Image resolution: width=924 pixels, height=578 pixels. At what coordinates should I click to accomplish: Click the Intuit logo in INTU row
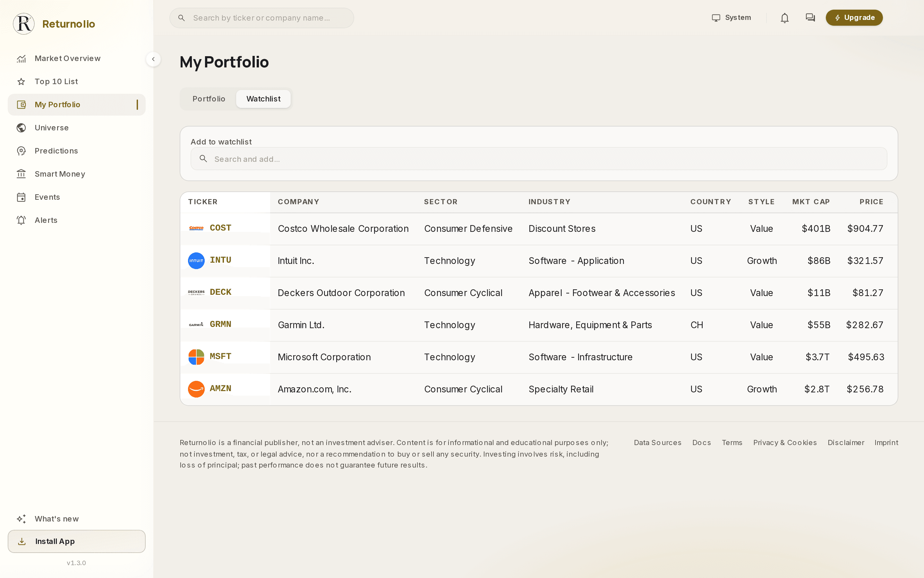pyautogui.click(x=196, y=261)
